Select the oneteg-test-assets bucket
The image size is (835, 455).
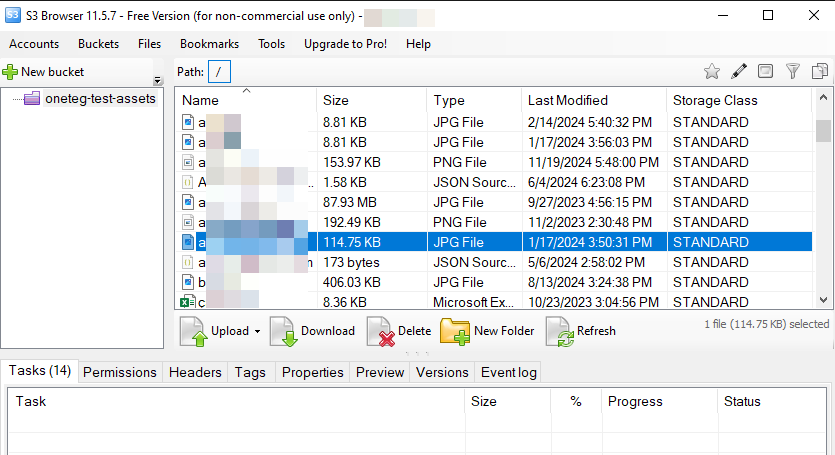point(100,98)
